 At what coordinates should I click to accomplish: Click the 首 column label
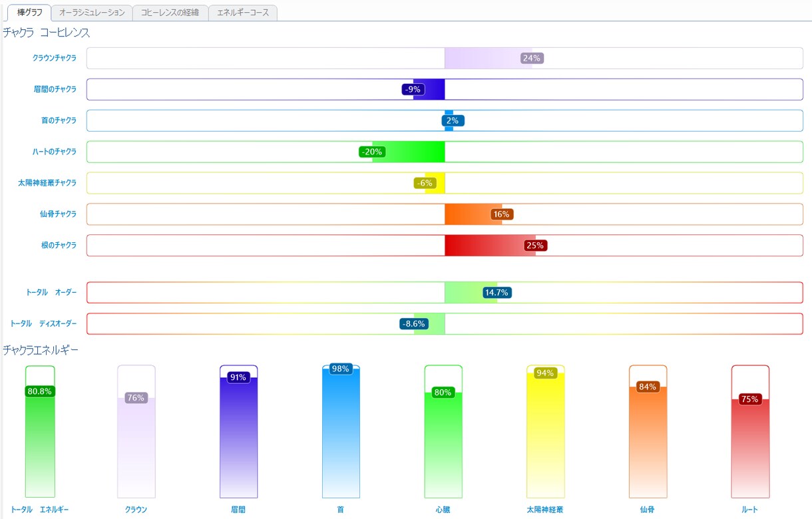point(341,510)
